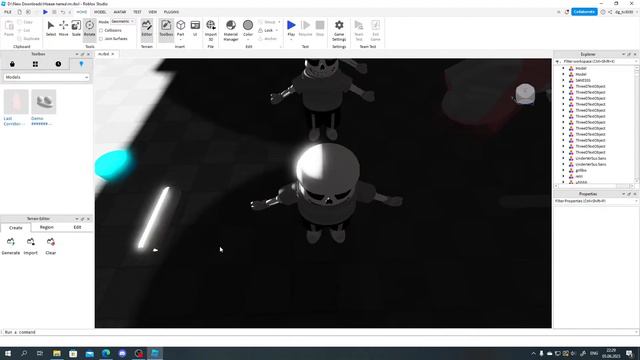This screenshot has width=640, height=360.
Task: Click the Explorer vertical scrollbar
Action: coord(637,124)
